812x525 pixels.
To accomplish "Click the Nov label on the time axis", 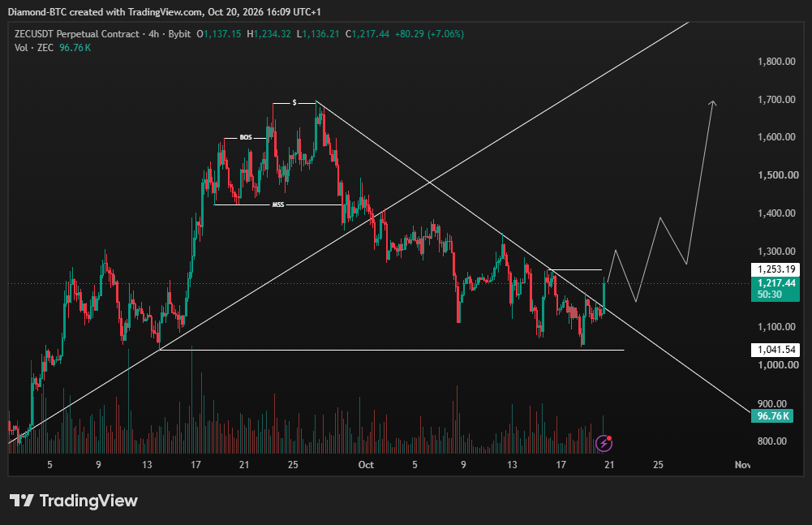I will 742,465.
